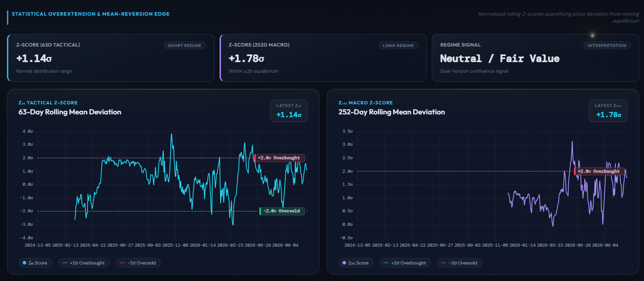Click the INTERPRETATION badge

(x=607, y=45)
